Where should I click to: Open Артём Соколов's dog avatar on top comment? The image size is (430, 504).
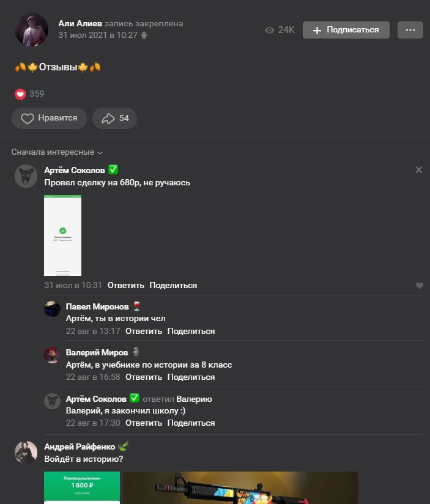point(26,176)
